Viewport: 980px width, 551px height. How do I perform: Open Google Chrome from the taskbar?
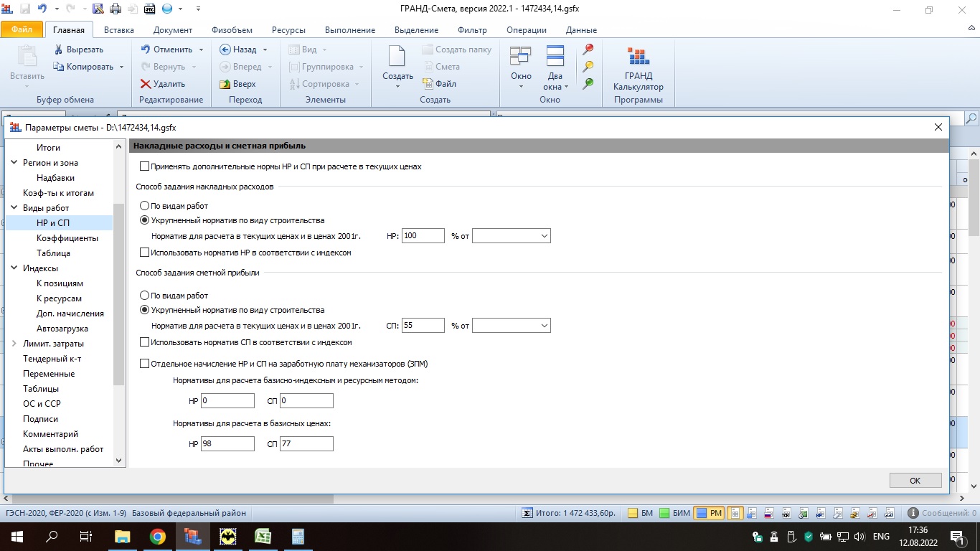158,537
